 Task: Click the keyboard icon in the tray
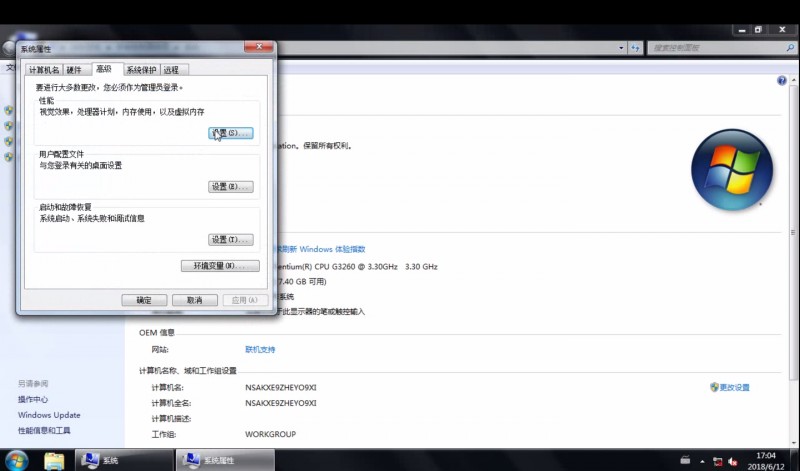(x=685, y=461)
